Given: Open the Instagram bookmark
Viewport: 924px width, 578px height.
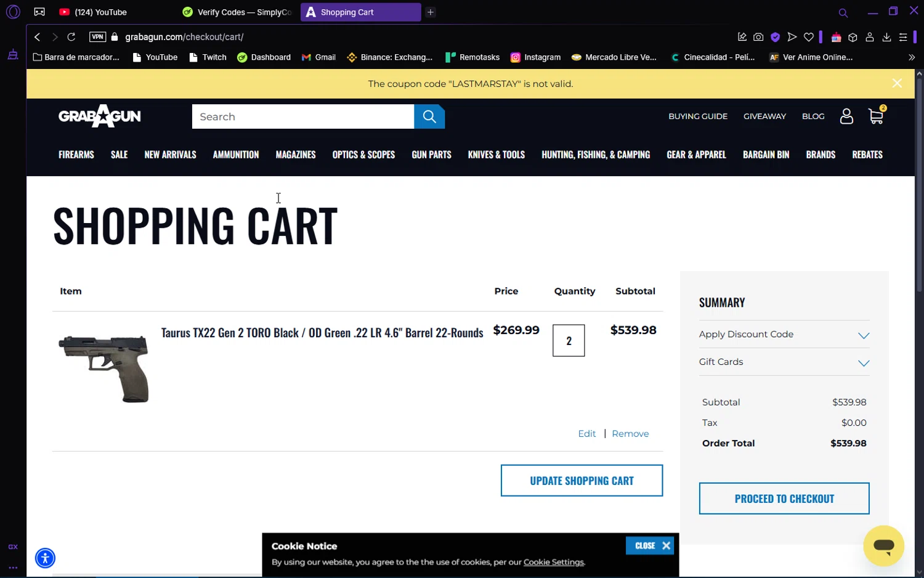Looking at the screenshot, I should point(536,57).
